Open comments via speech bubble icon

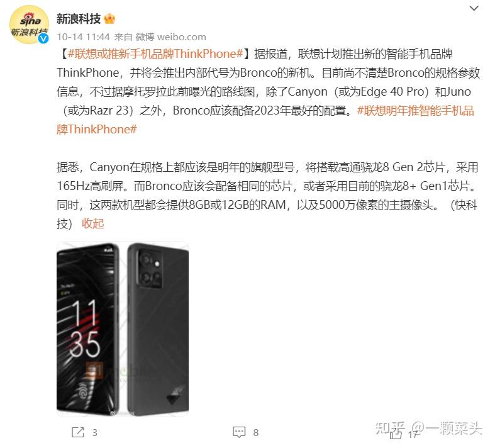click(239, 432)
